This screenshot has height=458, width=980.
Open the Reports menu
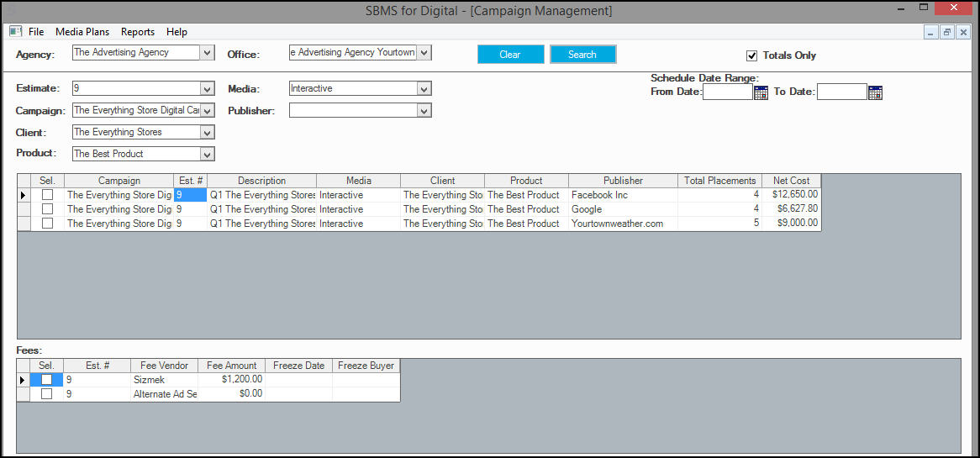(138, 32)
